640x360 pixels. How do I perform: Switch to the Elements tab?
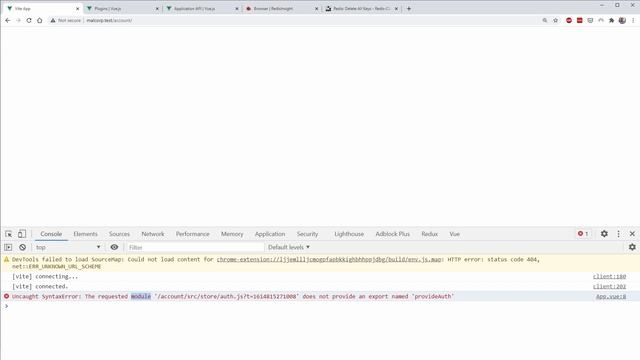click(x=85, y=234)
